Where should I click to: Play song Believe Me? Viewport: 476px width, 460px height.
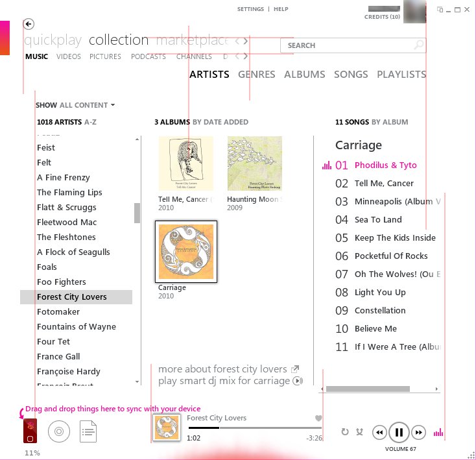tap(375, 329)
